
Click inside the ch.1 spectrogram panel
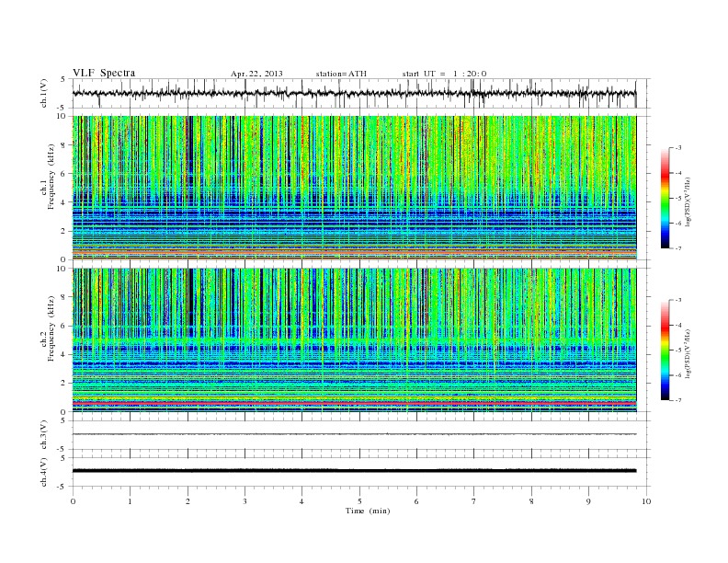pos(354,188)
